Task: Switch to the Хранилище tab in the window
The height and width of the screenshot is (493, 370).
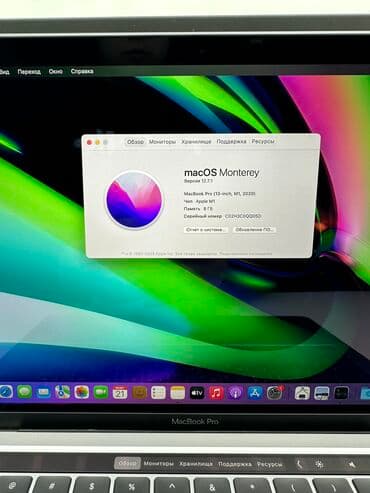Action: pos(196,142)
